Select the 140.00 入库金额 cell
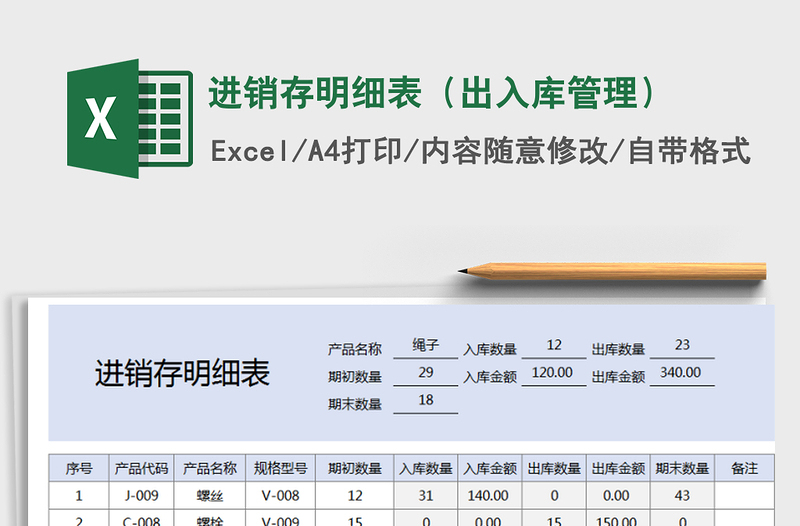The width and height of the screenshot is (800, 526). (490, 495)
